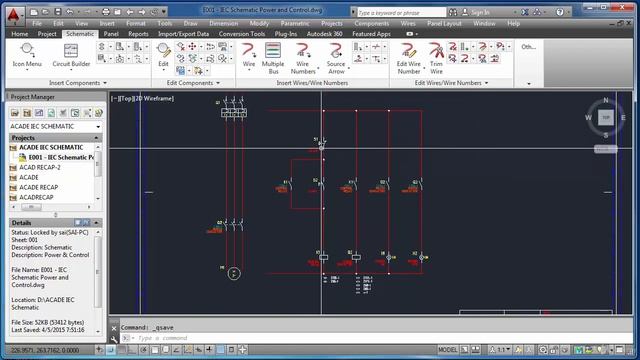Run the Wire Numbers tool
This screenshot has height=360, width=640.
point(303,58)
